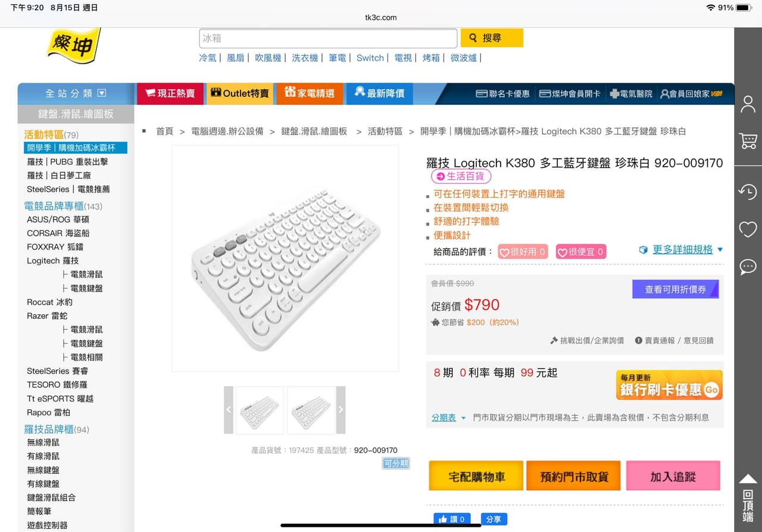This screenshot has height=532, width=762.
Task: Click 挑戰出價/企業詢價 link
Action: coord(587,340)
